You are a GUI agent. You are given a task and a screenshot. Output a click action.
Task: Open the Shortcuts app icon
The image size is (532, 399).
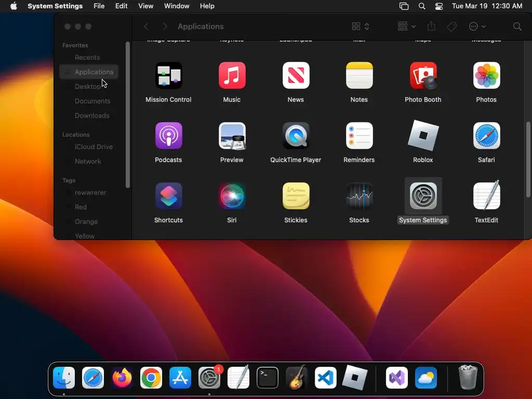(x=169, y=196)
